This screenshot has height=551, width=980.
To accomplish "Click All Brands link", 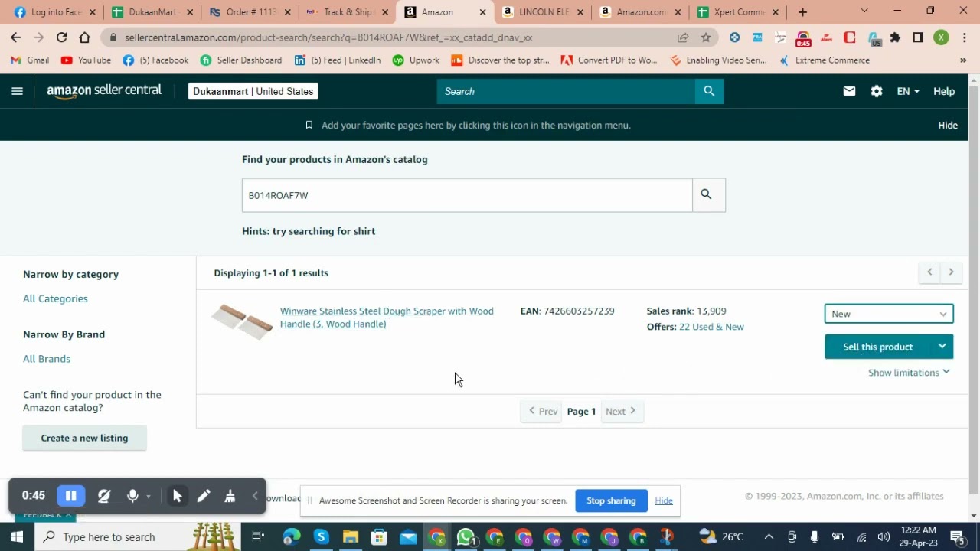I will click(47, 359).
